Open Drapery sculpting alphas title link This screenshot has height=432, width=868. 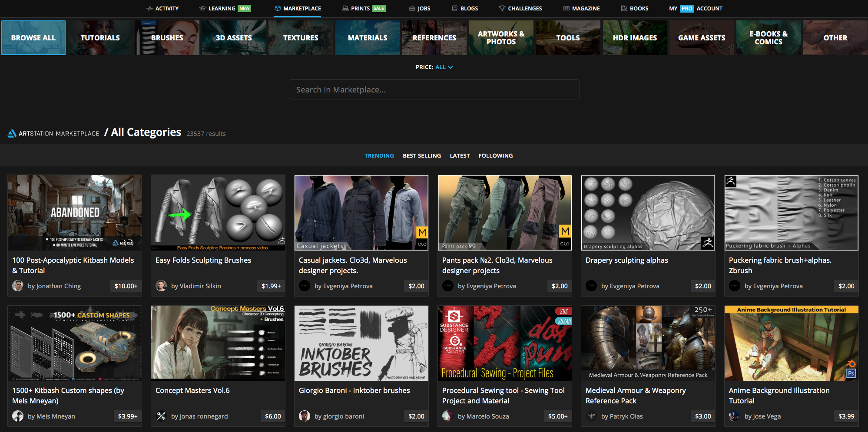coord(627,260)
